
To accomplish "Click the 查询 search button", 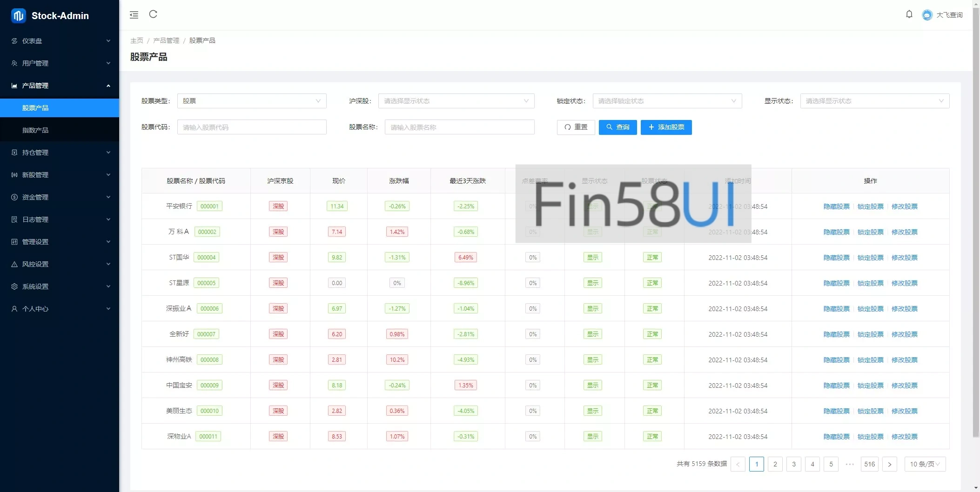I will [x=618, y=127].
